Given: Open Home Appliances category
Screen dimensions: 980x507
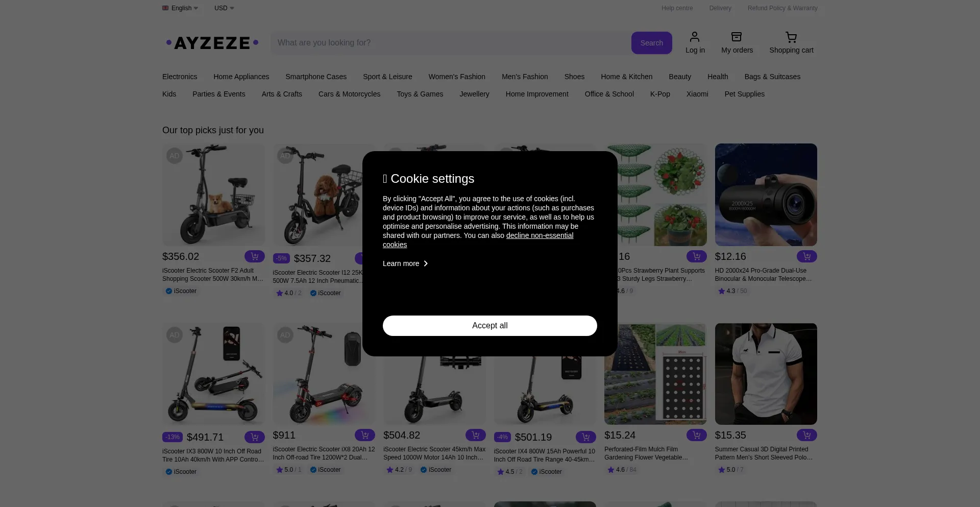Looking at the screenshot, I should point(241,77).
